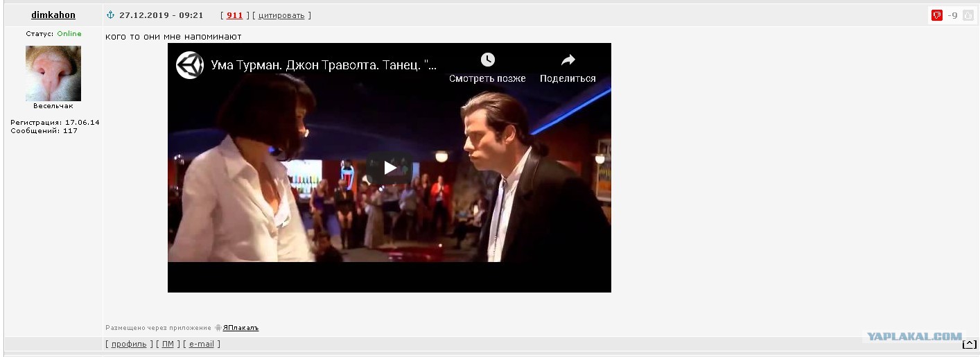This screenshot has height=357, width=980.
Task: Play the embedded YouTube video
Action: pyautogui.click(x=390, y=167)
